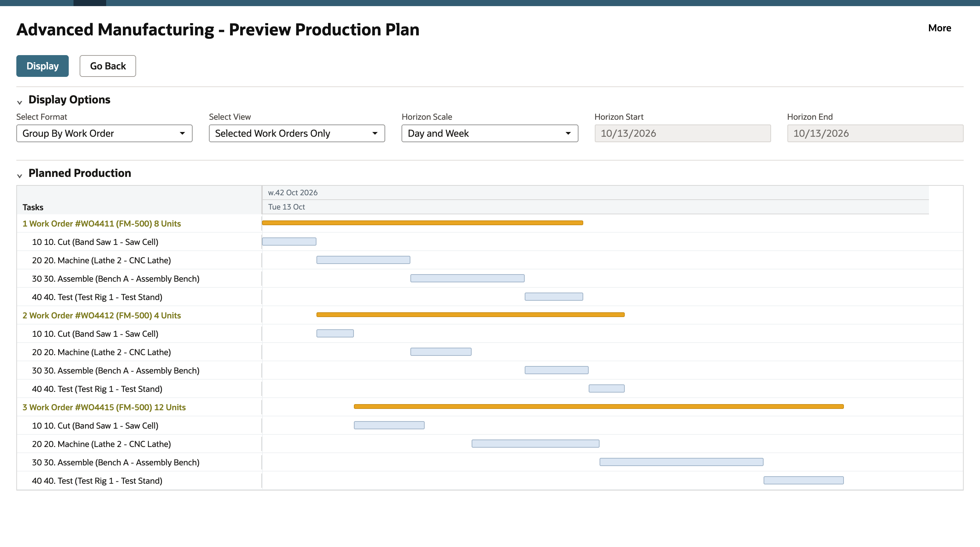Click the WO4412 Machine task bar
The width and height of the screenshot is (980, 547).
coord(441,352)
